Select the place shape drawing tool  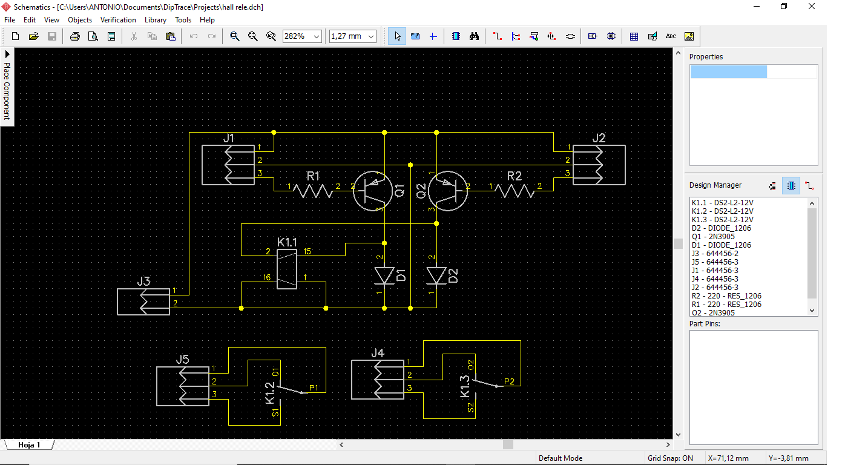(x=653, y=36)
